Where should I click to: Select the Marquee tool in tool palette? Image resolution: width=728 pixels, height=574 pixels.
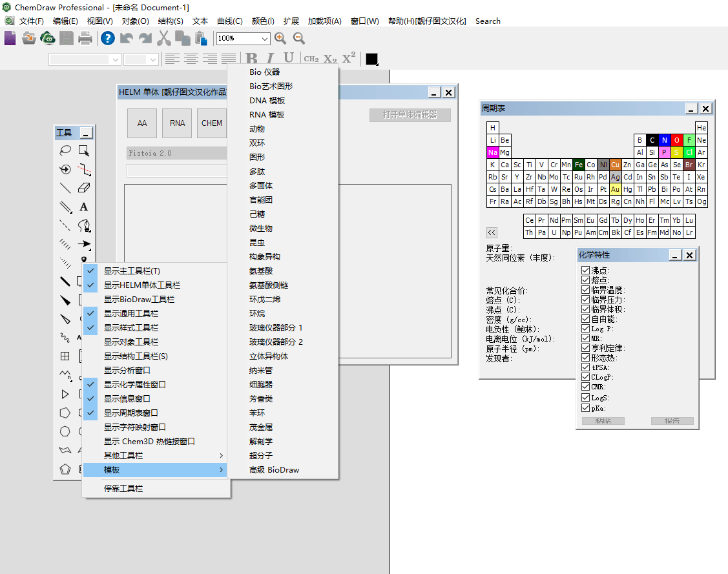(x=83, y=150)
